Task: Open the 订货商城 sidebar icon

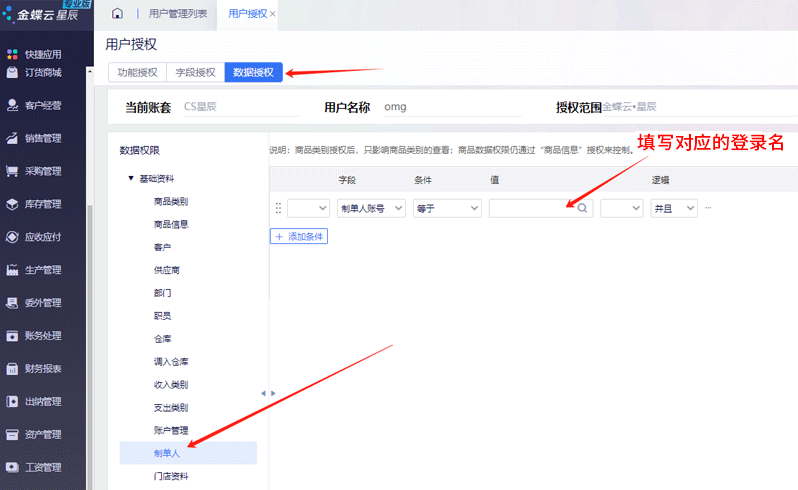Action: 12,72
